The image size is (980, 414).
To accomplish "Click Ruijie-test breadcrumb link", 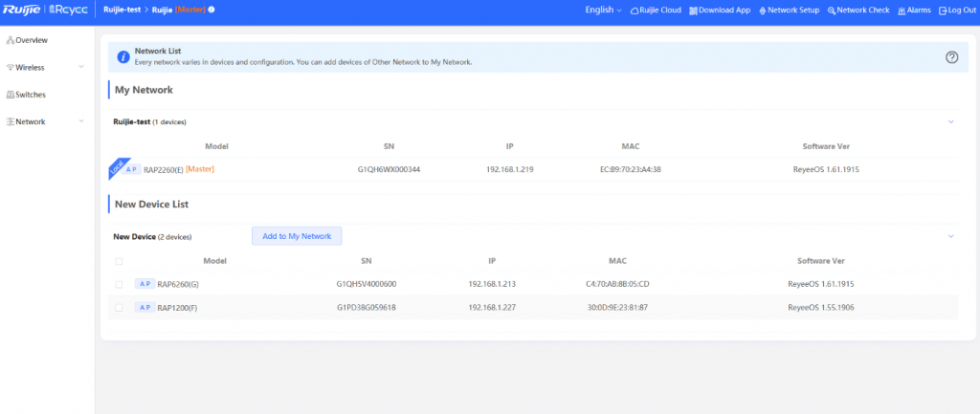I will point(122,10).
